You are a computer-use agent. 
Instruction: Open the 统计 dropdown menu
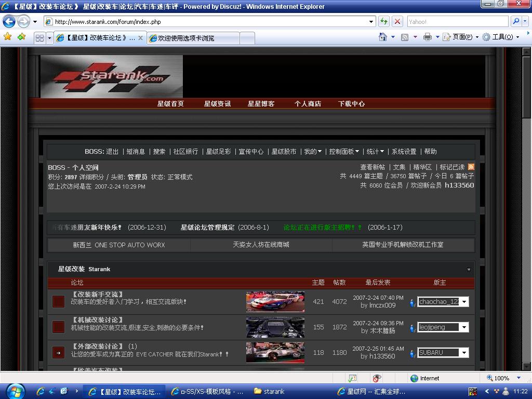pyautogui.click(x=375, y=152)
